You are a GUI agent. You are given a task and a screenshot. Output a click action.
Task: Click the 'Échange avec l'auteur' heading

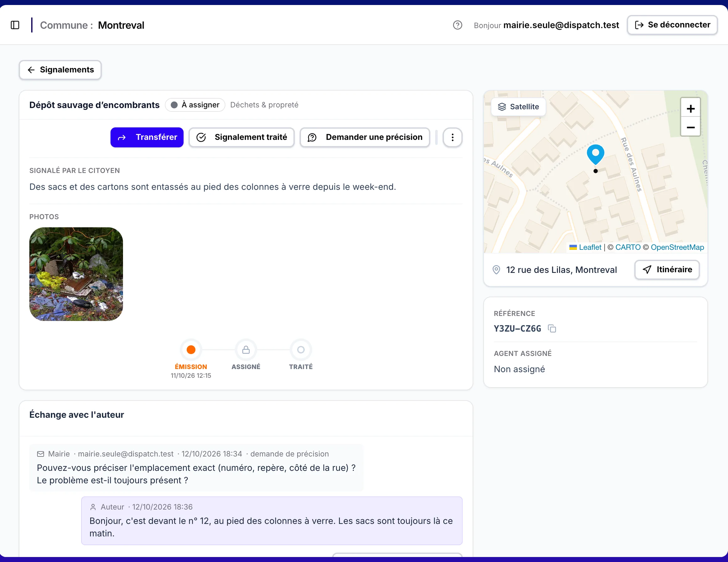(77, 415)
